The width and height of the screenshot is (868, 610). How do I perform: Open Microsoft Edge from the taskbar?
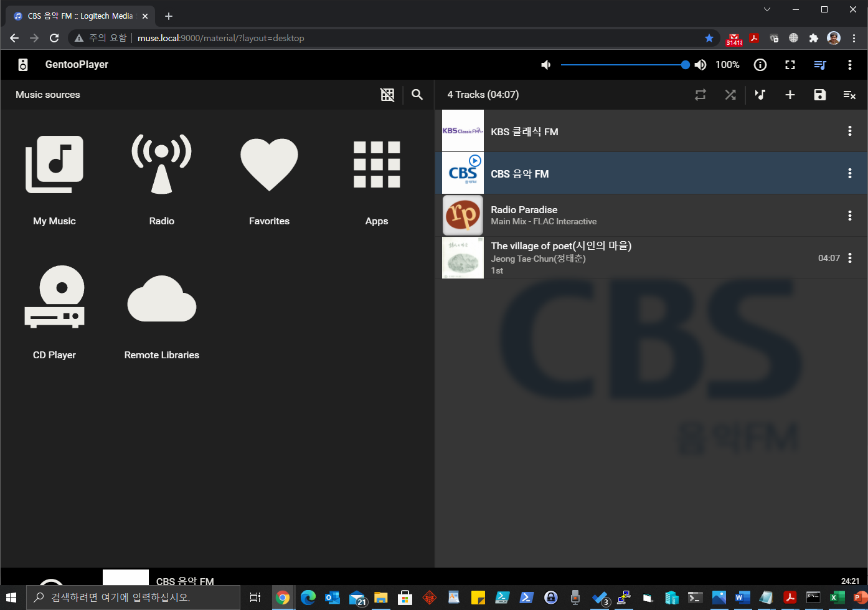308,598
